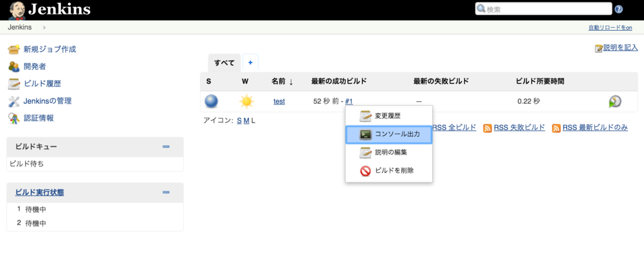Screen dimensions: 644x276
Task: Sort by 名前 column header
Action: point(282,81)
